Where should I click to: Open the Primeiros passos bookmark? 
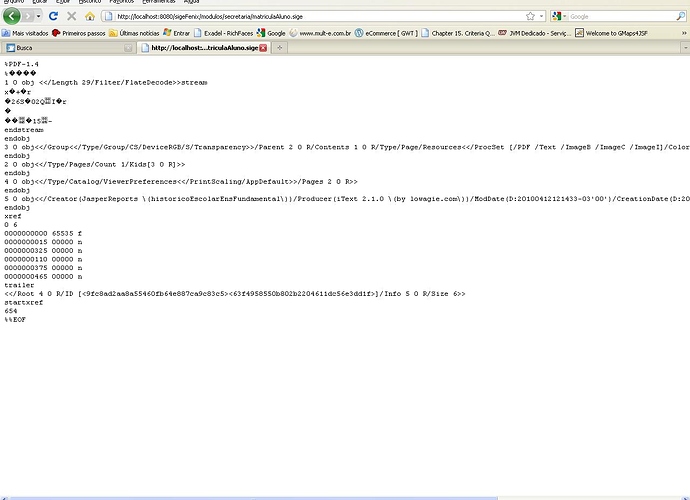click(79, 33)
